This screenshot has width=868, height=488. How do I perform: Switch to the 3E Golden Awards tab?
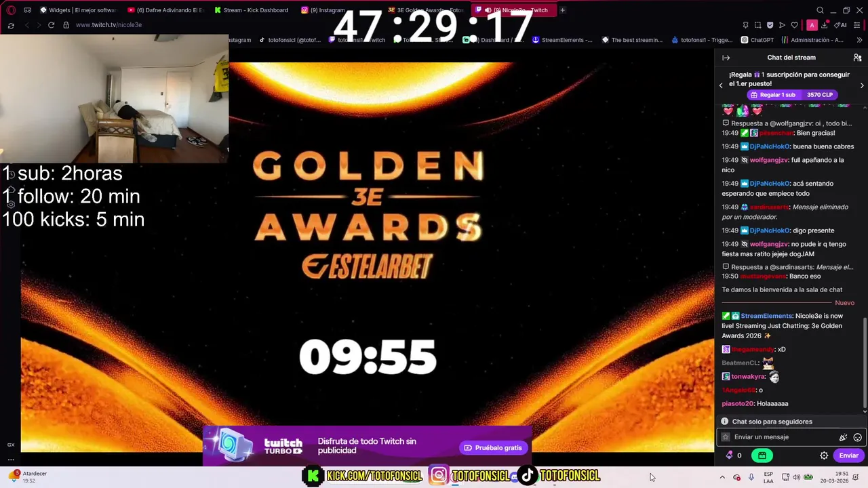click(427, 10)
